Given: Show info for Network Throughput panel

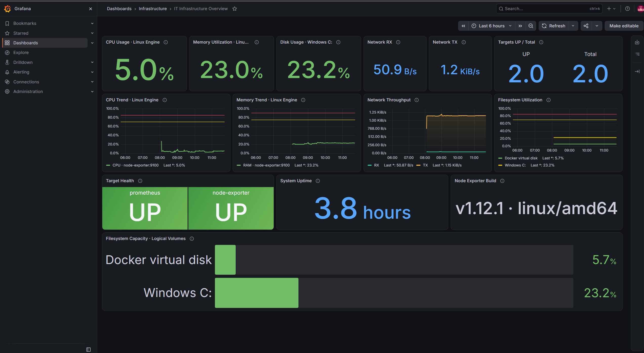Looking at the screenshot, I should [417, 100].
